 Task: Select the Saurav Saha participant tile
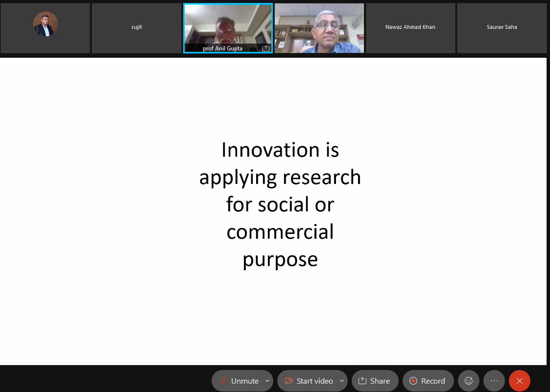pyautogui.click(x=502, y=27)
